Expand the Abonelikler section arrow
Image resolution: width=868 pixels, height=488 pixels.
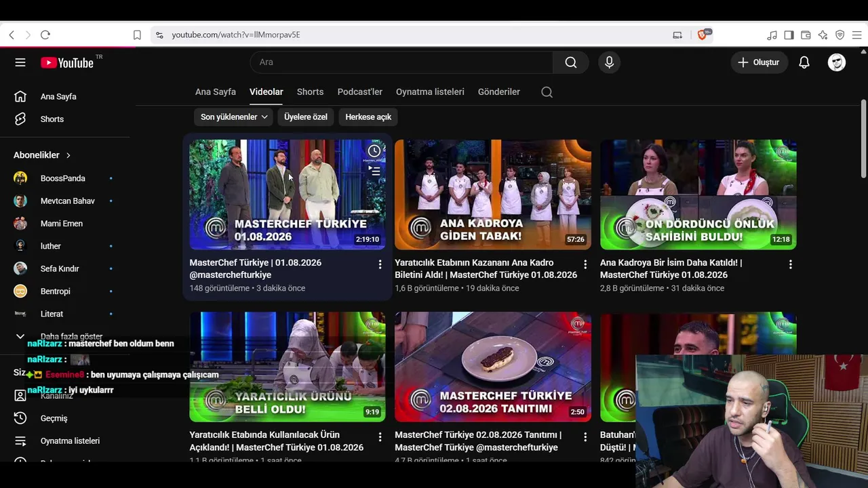[68, 155]
